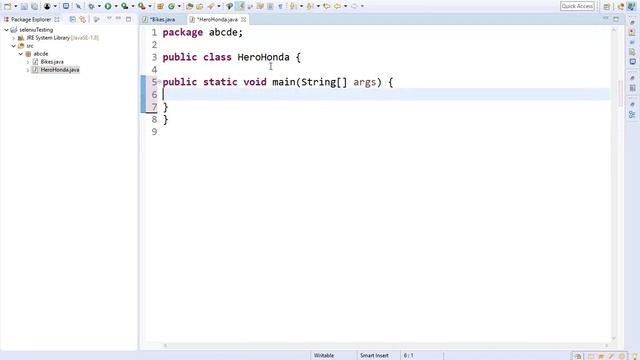Click the Open Type icon
Viewport: 640px width, 360px height.
click(189, 6)
